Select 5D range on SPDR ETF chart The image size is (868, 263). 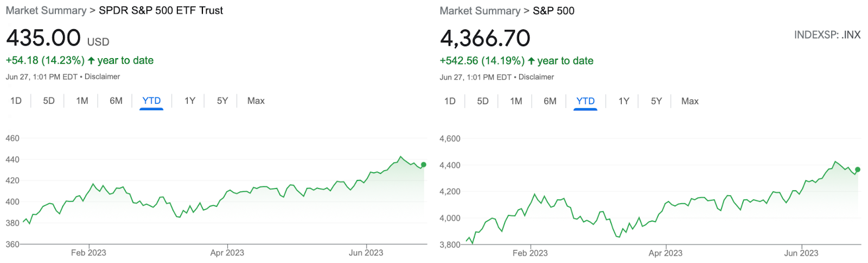tap(49, 101)
